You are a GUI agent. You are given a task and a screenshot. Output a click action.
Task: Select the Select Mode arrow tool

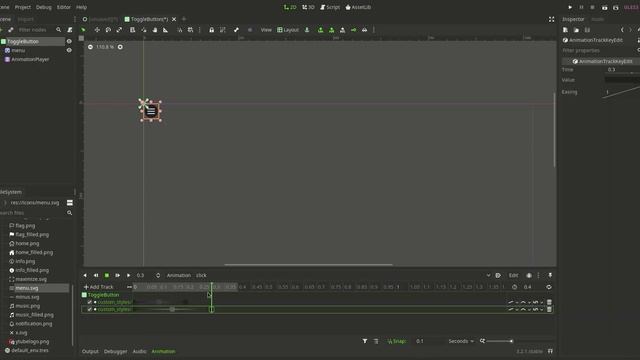[83, 30]
